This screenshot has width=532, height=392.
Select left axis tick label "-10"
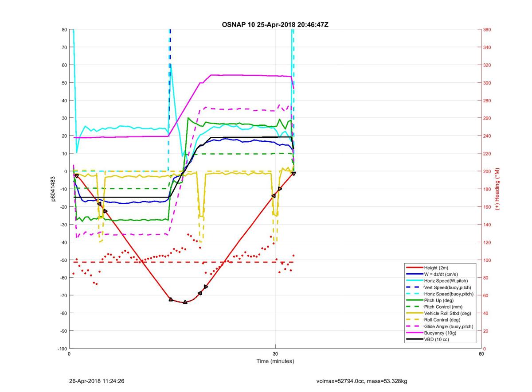click(63, 189)
